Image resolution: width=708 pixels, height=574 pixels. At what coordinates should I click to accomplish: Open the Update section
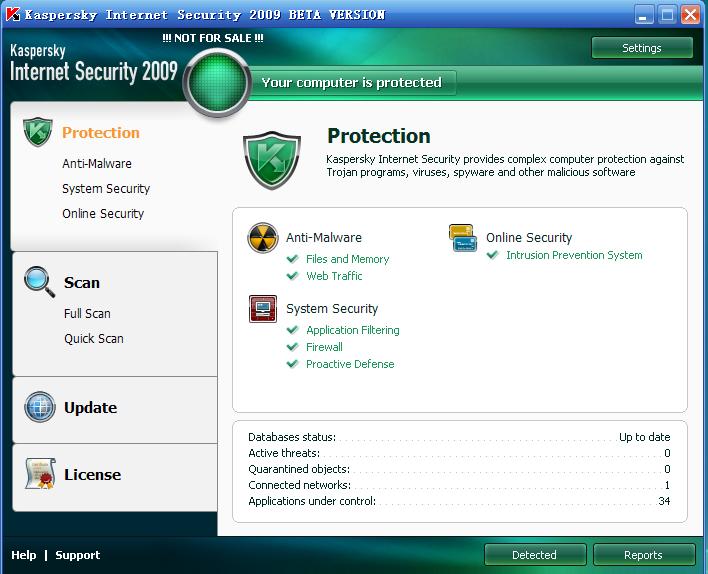click(x=90, y=408)
